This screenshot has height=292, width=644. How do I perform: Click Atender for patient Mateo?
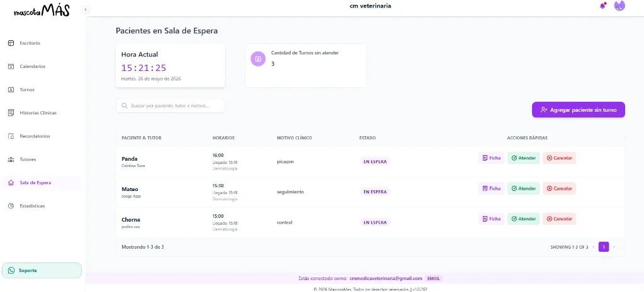[x=524, y=188]
